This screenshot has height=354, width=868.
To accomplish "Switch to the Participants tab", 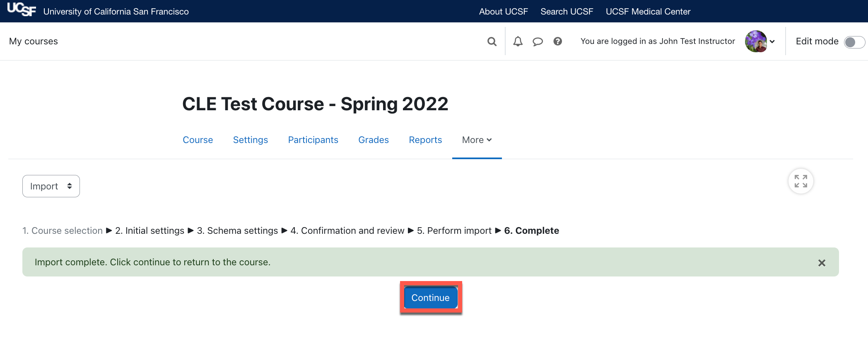I will [313, 140].
